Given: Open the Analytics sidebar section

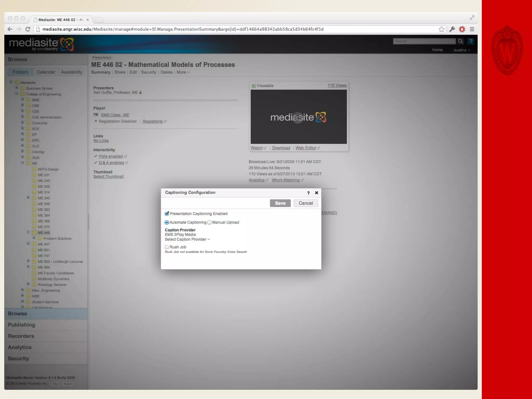Looking at the screenshot, I should pos(46,347).
